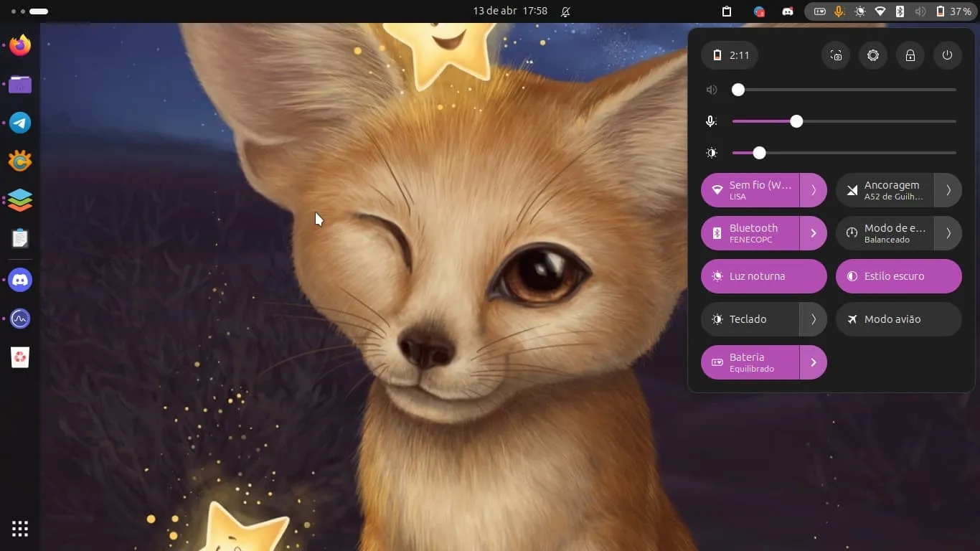The width and height of the screenshot is (980, 551).
Task: Click the battery 2:11 remaining button
Action: coord(730,55)
